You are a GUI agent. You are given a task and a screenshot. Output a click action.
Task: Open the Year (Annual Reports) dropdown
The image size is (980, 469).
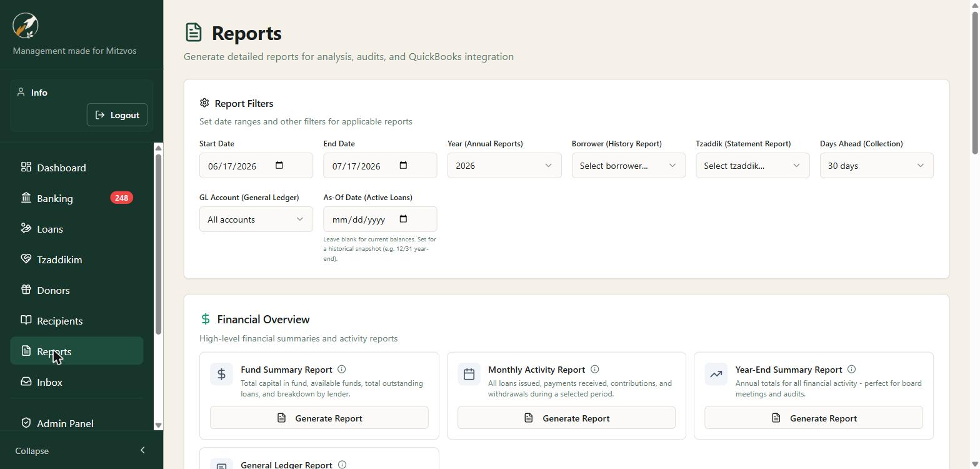tap(504, 166)
